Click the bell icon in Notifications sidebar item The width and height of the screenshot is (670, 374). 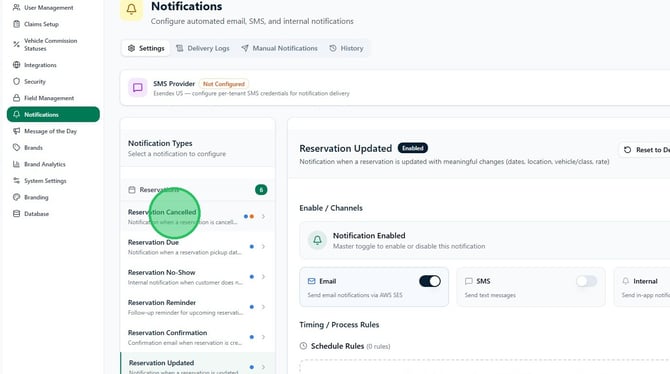[x=16, y=115]
